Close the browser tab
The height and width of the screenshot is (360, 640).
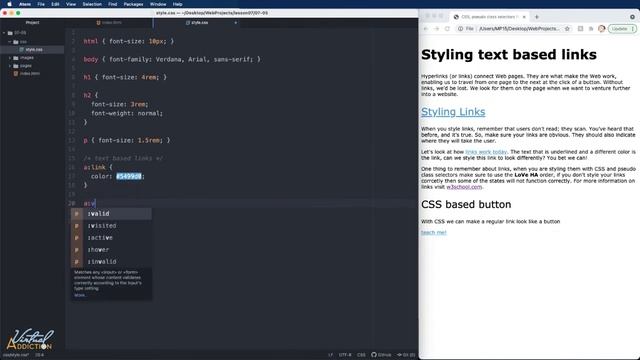(524, 17)
